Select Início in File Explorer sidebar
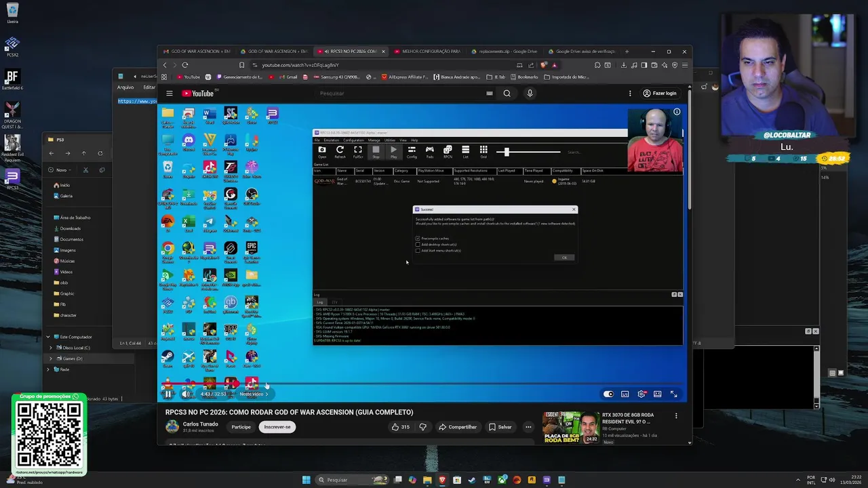Screen dimensions: 868x488 click(x=62, y=185)
